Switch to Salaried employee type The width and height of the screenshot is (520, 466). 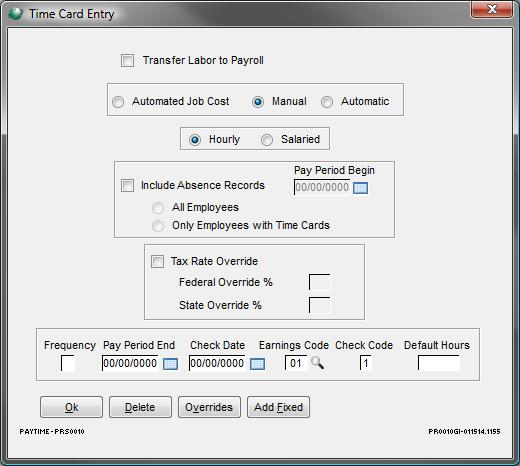tap(267, 140)
